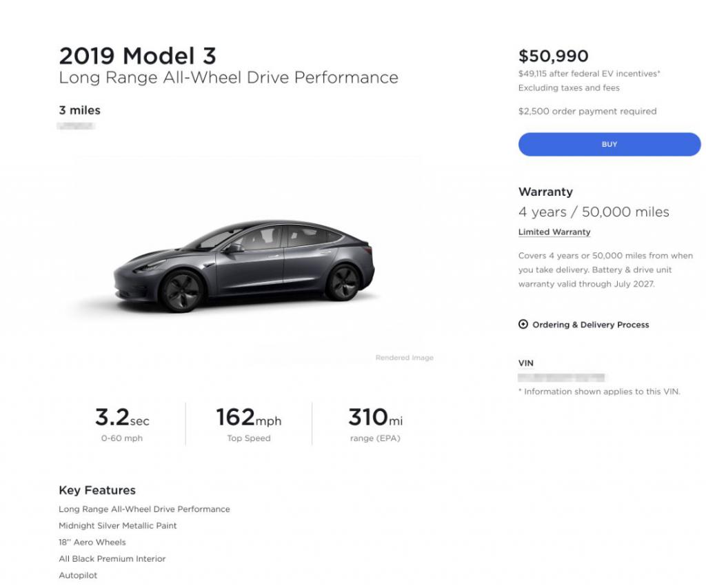Click the 3.2 sec 0-60 mph stat
The height and width of the screenshot is (588, 706).
click(x=122, y=424)
